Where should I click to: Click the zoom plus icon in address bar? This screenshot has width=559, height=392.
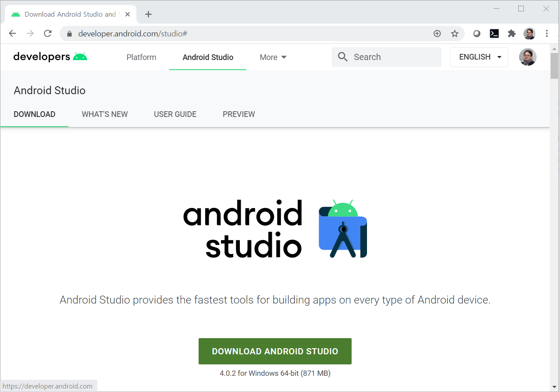[x=437, y=34]
